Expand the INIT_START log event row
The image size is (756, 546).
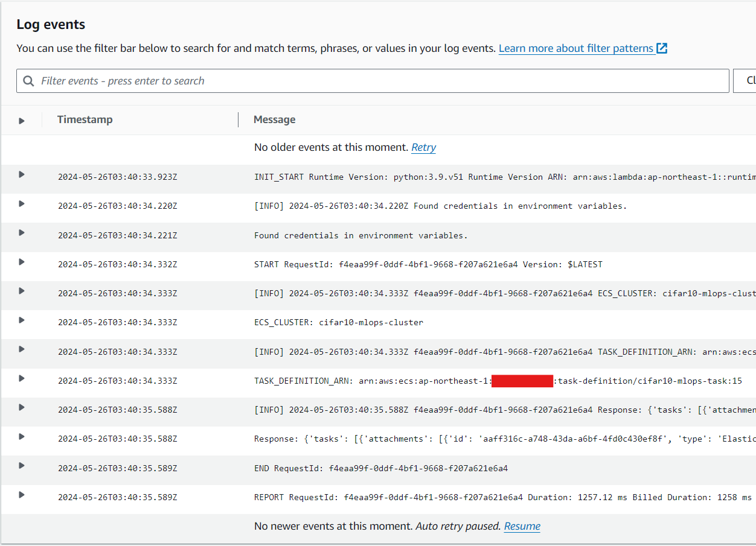[x=22, y=174]
